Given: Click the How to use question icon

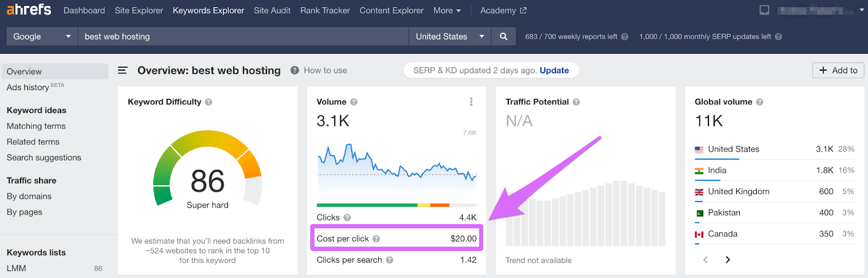Looking at the screenshot, I should pos(295,71).
